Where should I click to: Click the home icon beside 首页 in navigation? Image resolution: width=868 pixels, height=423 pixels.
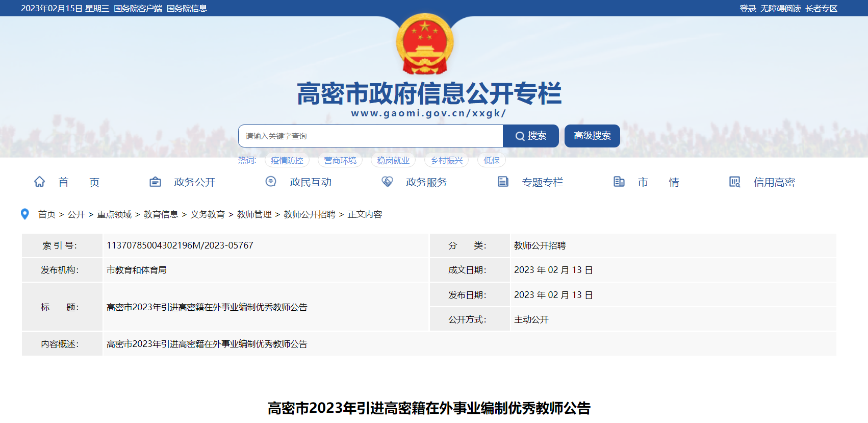coord(39,182)
